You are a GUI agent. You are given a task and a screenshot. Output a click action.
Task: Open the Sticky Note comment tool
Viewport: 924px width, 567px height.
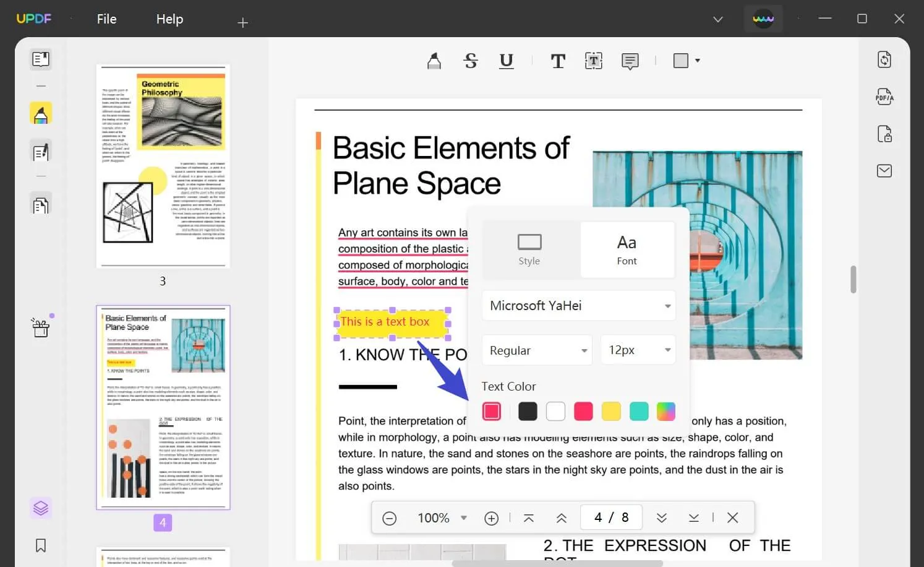630,61
